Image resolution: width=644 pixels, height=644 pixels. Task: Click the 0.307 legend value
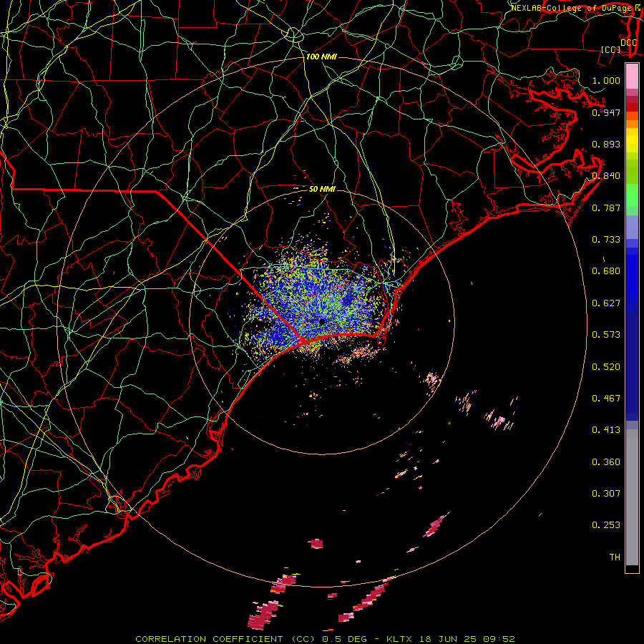tap(606, 494)
